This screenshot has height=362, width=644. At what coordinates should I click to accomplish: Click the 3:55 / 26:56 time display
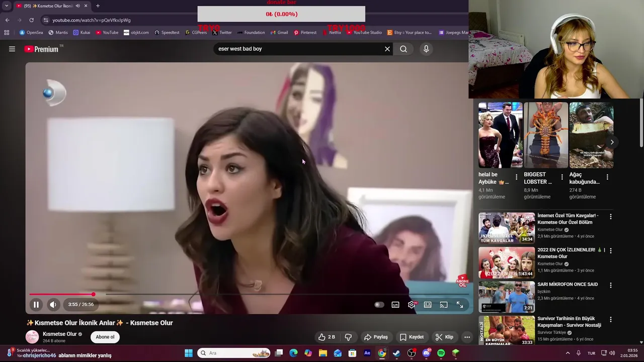tap(81, 304)
